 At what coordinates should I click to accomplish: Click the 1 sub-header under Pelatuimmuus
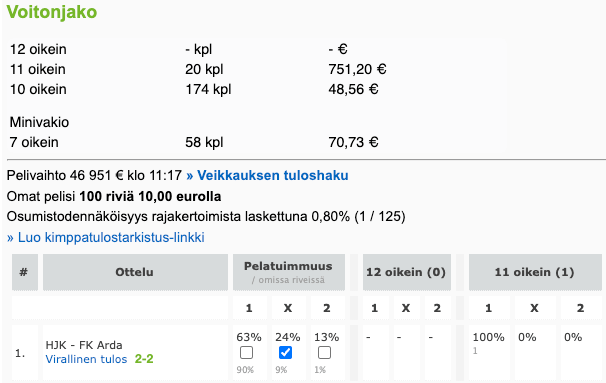249,308
